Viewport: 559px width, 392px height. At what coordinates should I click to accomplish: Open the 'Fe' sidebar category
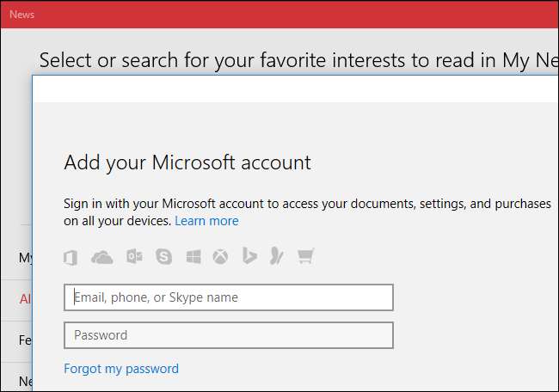point(25,340)
